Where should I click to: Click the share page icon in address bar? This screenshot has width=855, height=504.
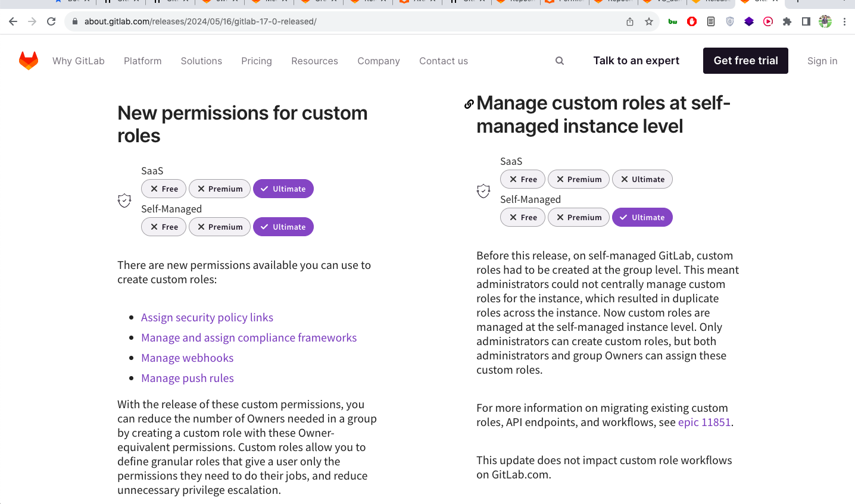(630, 21)
